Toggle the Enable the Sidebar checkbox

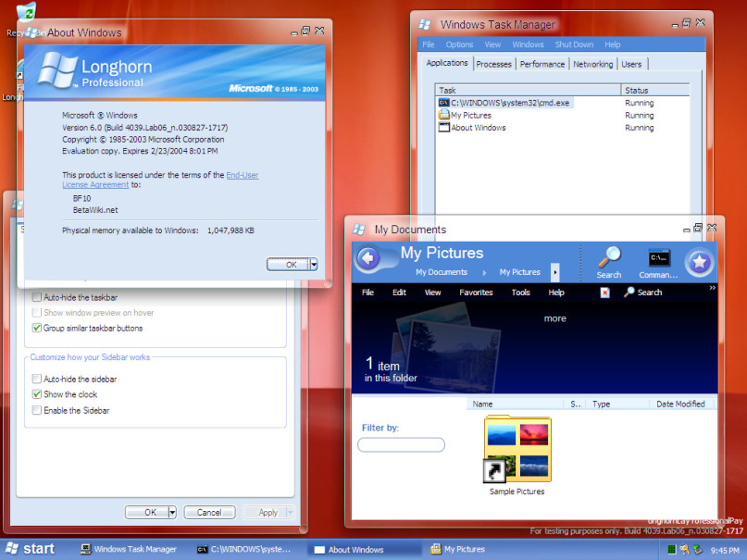pyautogui.click(x=37, y=410)
